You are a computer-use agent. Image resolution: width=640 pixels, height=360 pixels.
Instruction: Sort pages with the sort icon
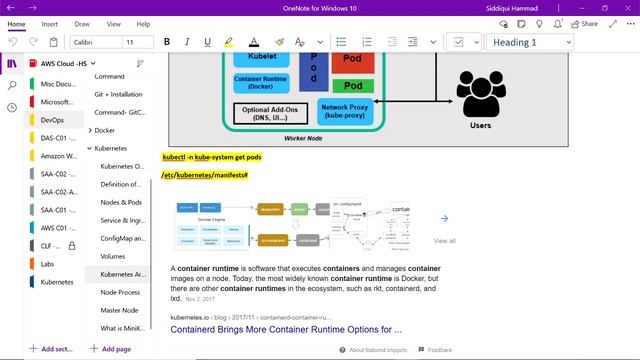pyautogui.click(x=140, y=64)
